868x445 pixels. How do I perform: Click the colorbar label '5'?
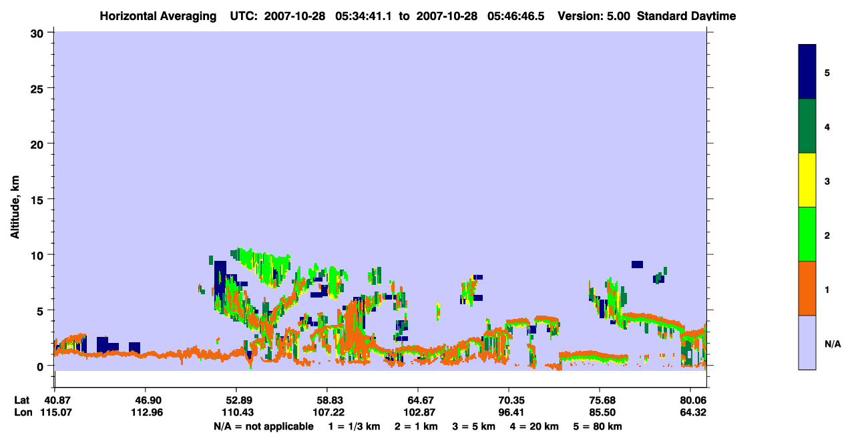pos(827,72)
